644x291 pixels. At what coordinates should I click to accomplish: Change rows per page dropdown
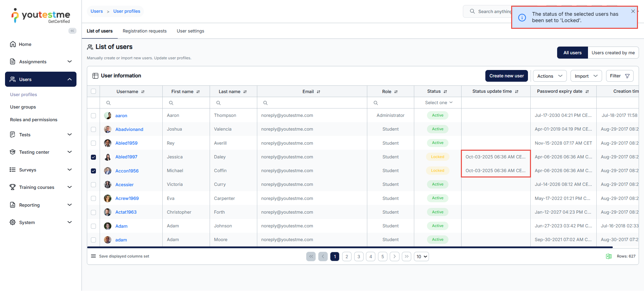click(421, 257)
